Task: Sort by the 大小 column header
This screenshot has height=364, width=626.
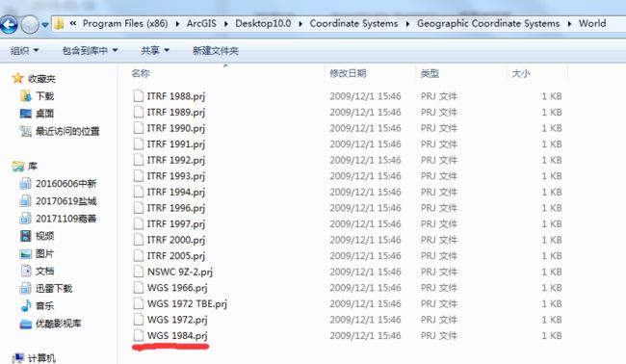Action: click(521, 73)
